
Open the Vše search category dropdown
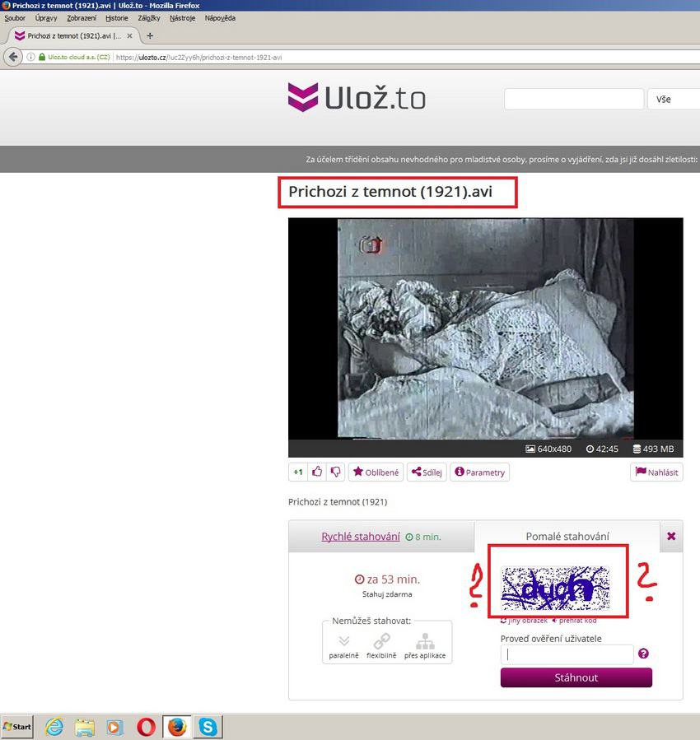tap(674, 99)
